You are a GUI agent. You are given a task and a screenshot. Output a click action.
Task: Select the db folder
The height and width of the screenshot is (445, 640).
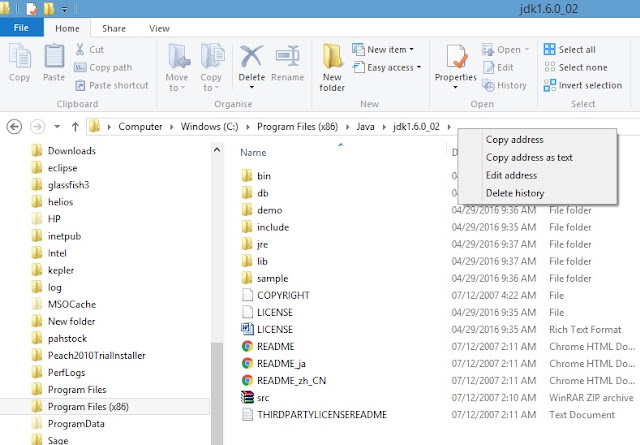(x=262, y=193)
